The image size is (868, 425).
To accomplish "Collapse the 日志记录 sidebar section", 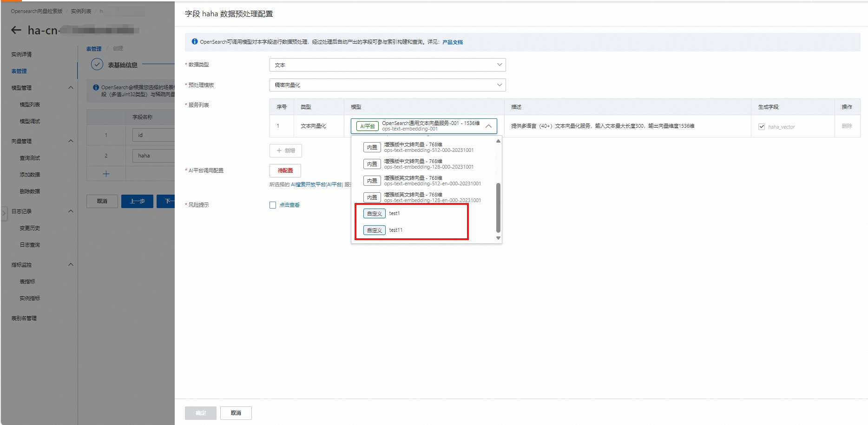I will pos(71,211).
